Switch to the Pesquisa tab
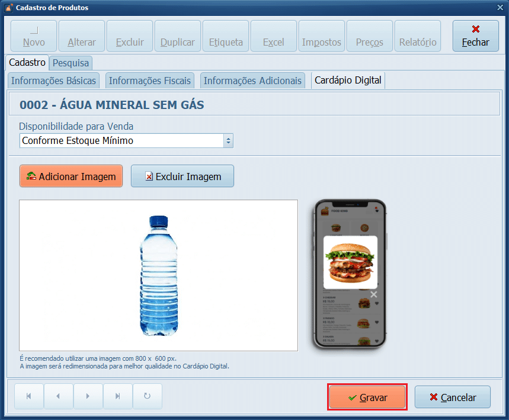The height and width of the screenshot is (420, 509). (x=71, y=63)
